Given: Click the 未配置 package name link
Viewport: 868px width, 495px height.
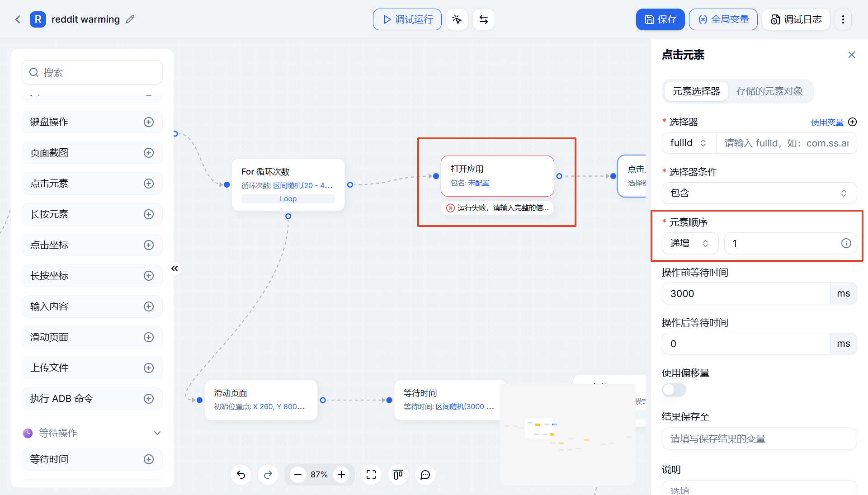Looking at the screenshot, I should [479, 183].
